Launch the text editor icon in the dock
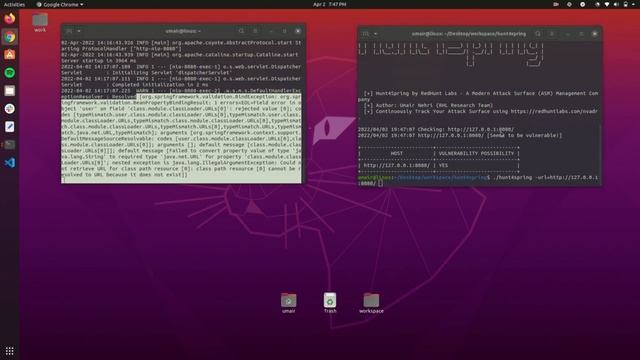Screen dimensions: 640x360 pos(10,127)
